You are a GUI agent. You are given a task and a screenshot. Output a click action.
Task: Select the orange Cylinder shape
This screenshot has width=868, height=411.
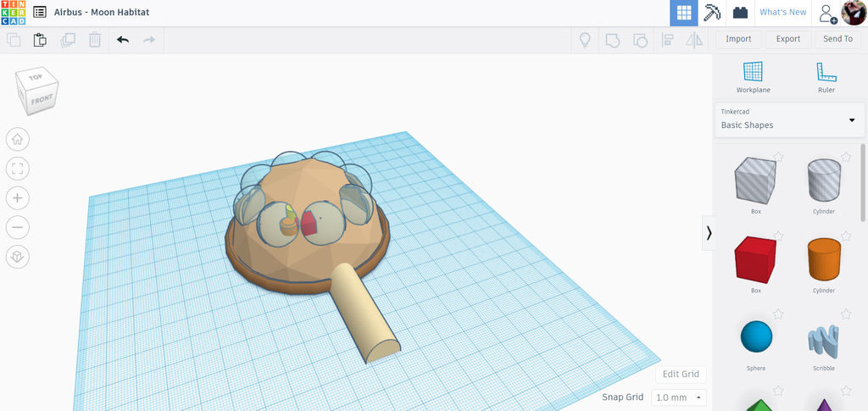coord(824,259)
